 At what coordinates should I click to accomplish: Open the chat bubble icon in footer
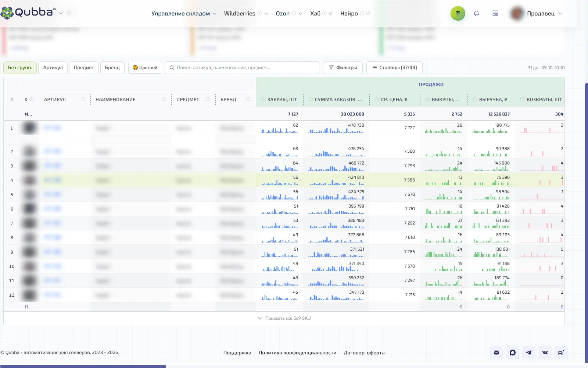coord(513,353)
